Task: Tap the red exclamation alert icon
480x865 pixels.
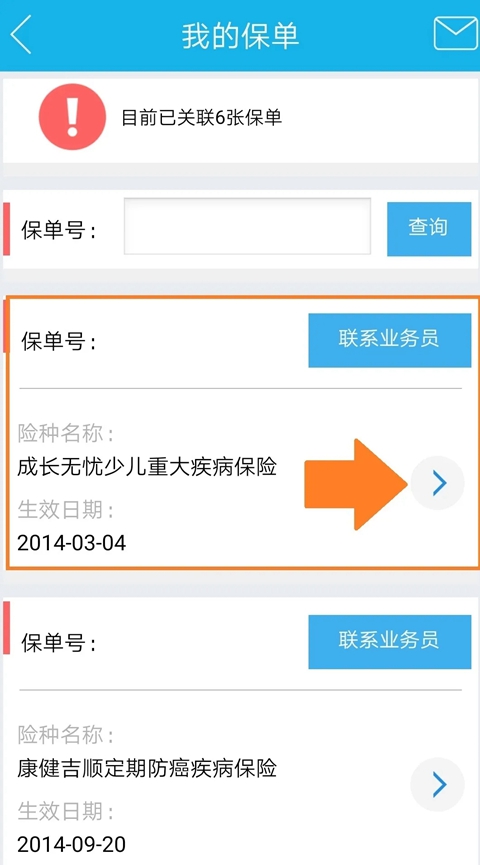Action: 72,117
